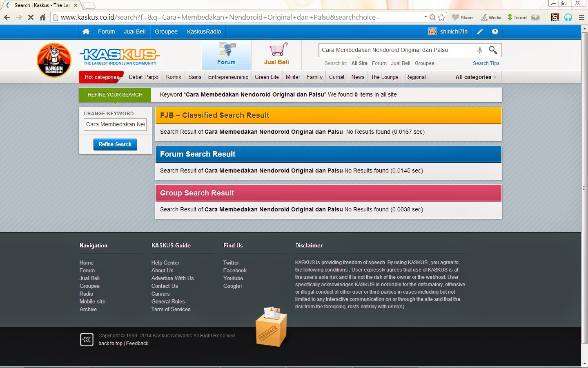Click the zoom magnifier in address bar
Screen dimensions: 588x368
pyautogui.click(x=432, y=18)
